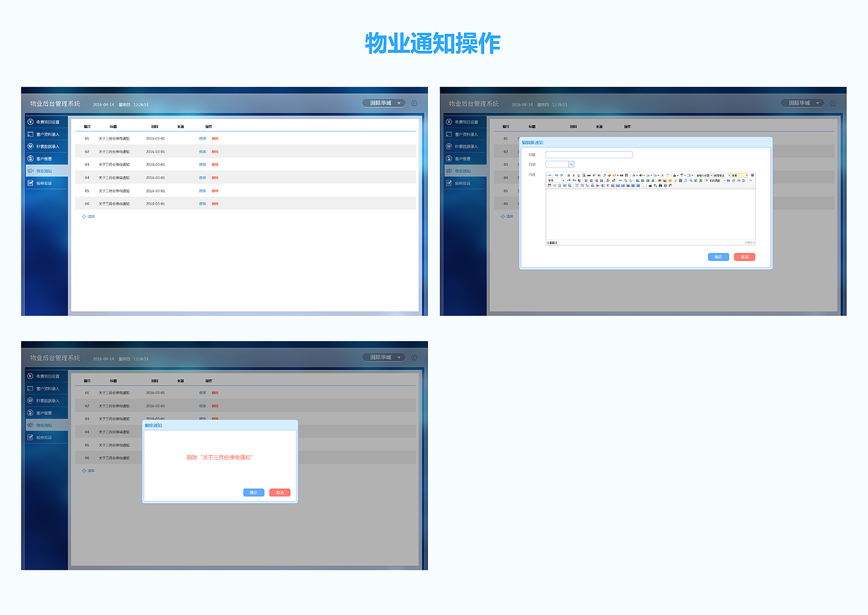Open font color dropdown in editor toolbar
The width and height of the screenshot is (868, 615).
637,176
